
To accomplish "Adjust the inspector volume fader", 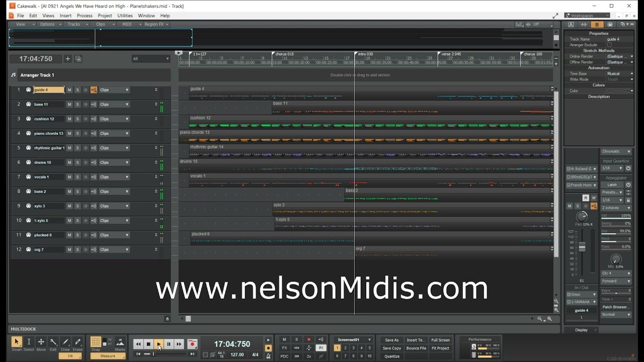I will (x=582, y=247).
